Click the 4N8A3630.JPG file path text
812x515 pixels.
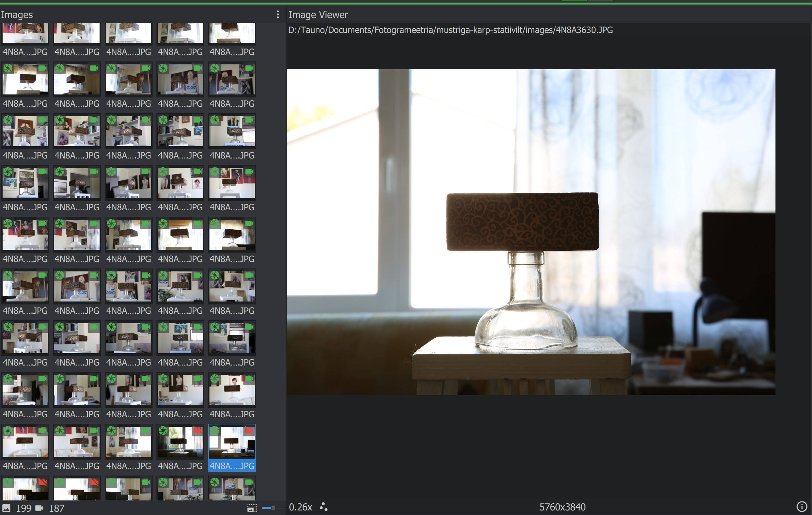tap(450, 30)
